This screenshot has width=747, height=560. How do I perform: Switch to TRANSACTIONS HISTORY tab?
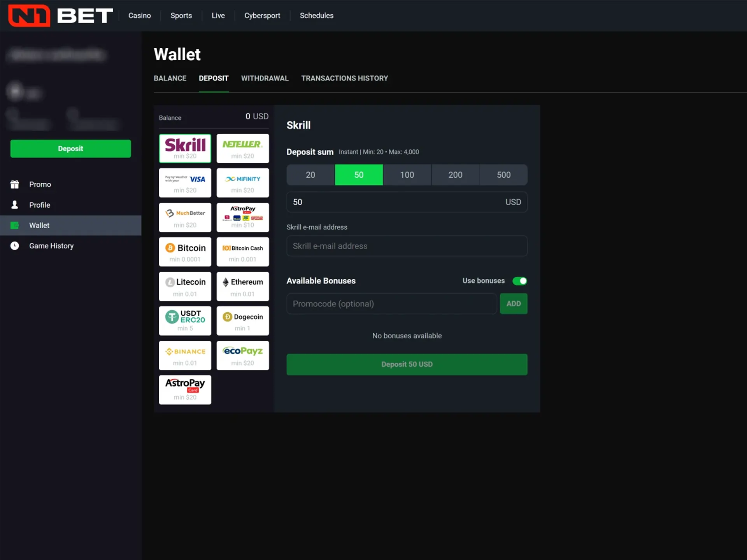[344, 78]
